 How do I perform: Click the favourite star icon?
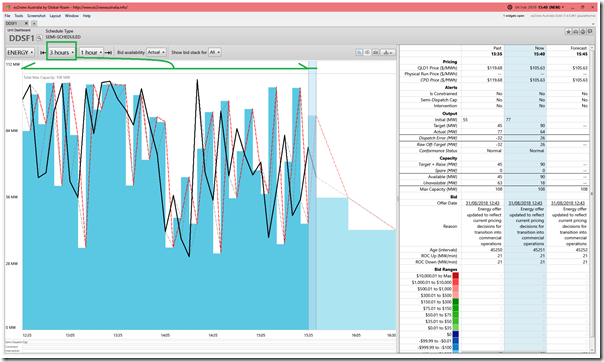[568, 32]
